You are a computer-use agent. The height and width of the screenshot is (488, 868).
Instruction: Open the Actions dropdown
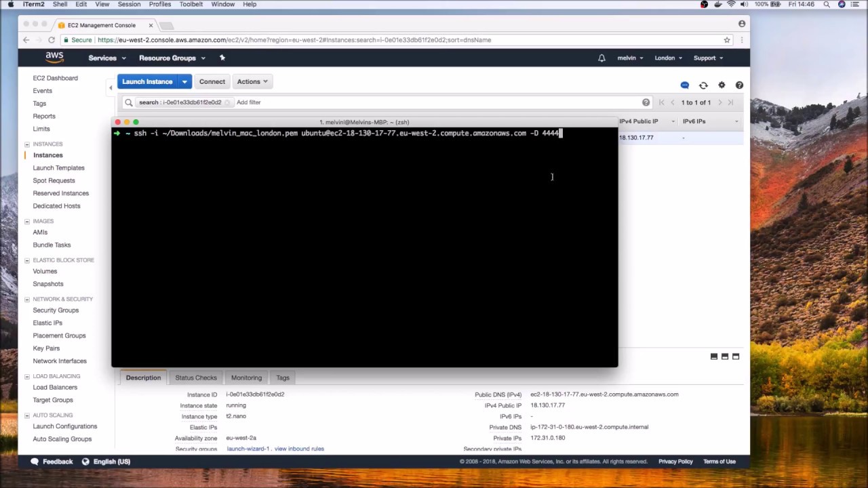click(x=252, y=81)
